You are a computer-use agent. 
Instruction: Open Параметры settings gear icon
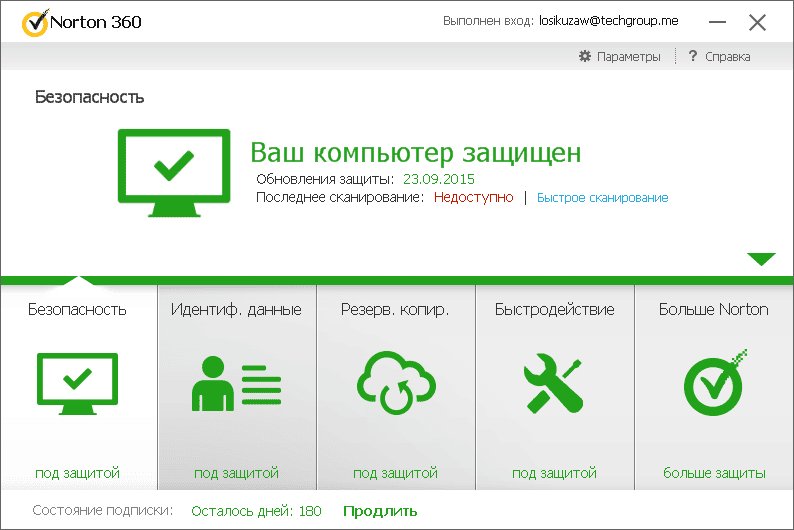[585, 56]
